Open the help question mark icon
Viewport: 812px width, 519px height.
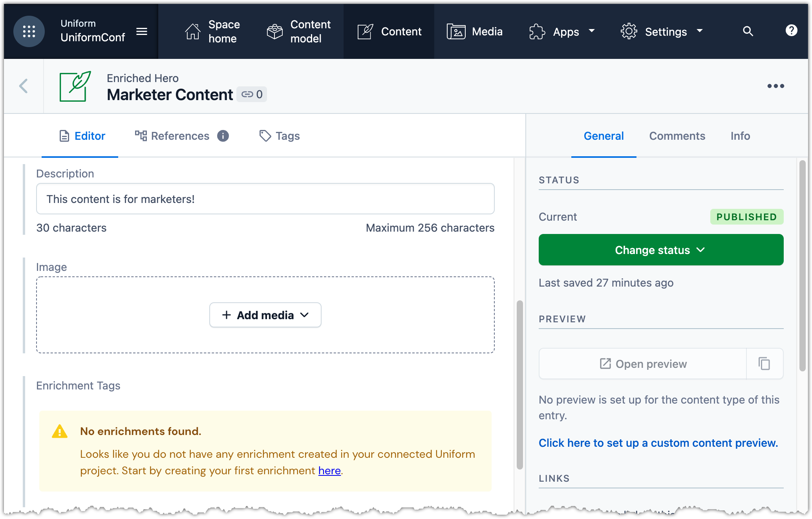(x=791, y=31)
